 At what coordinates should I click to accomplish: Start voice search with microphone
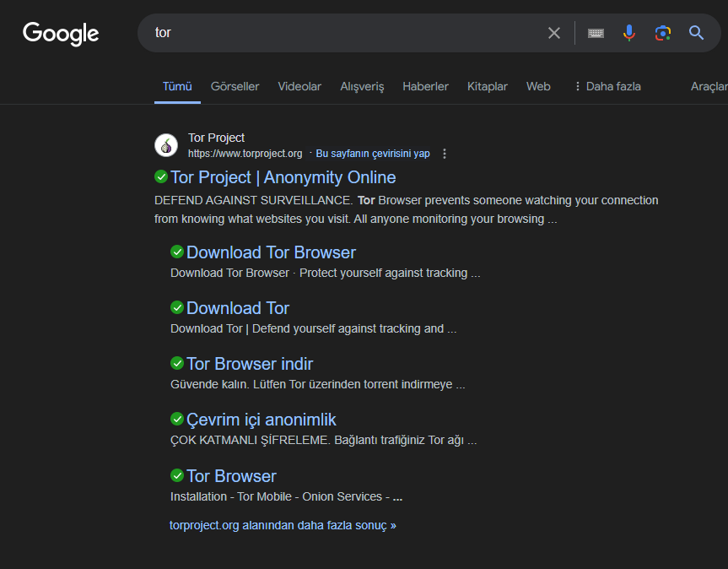pyautogui.click(x=629, y=33)
